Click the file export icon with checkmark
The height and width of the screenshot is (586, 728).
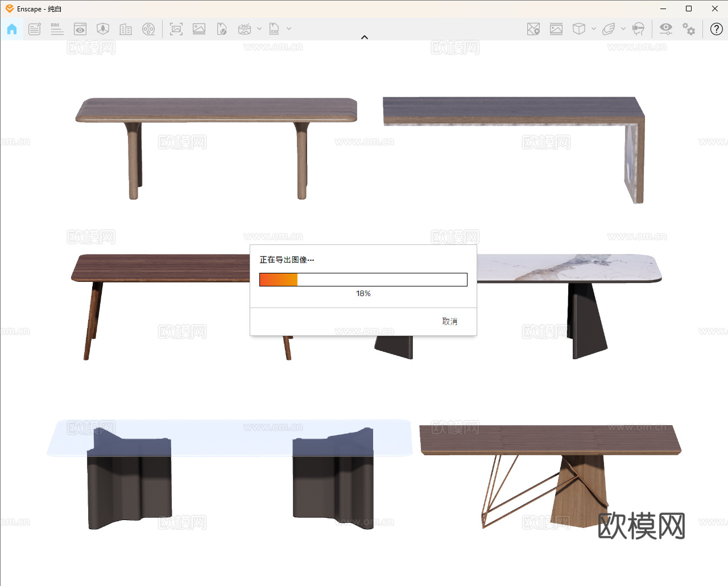click(x=222, y=29)
